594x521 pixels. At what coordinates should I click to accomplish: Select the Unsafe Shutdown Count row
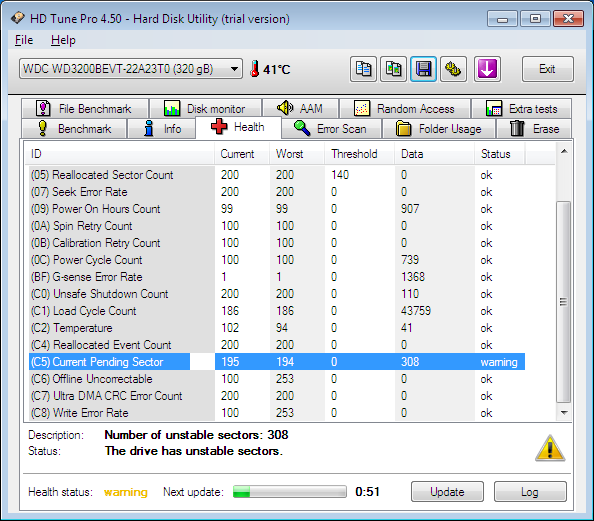(x=277, y=294)
